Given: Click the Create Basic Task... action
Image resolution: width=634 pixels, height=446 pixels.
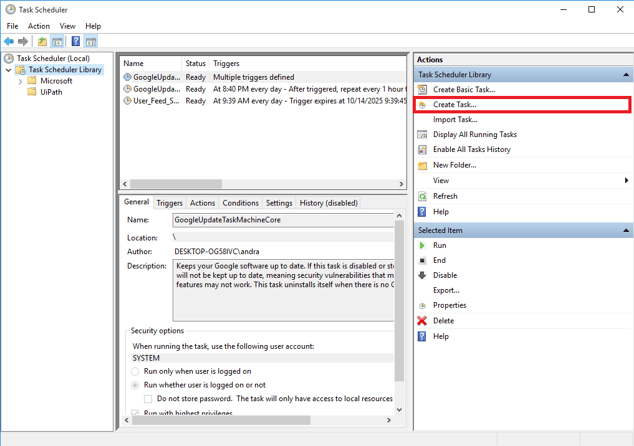Looking at the screenshot, I should [464, 89].
